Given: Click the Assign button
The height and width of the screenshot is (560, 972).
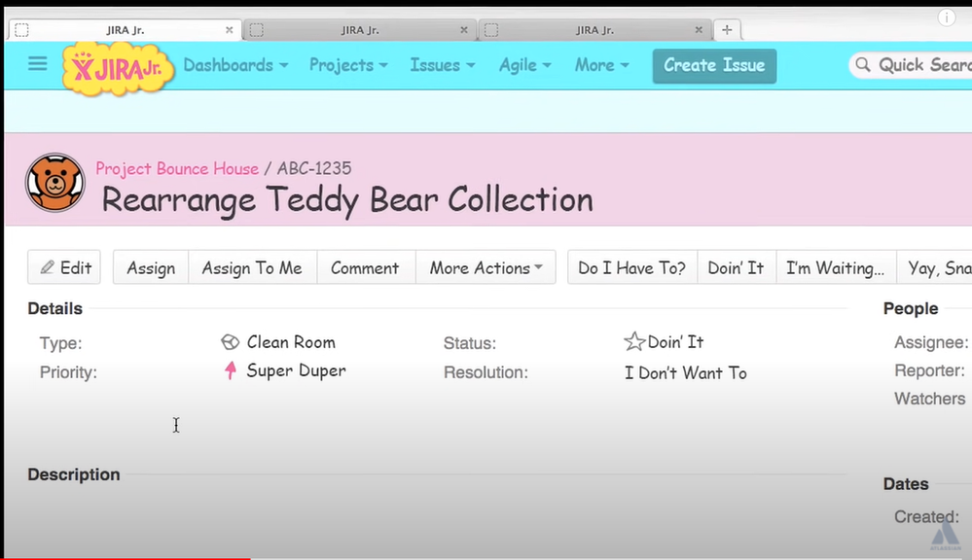Looking at the screenshot, I should [151, 267].
